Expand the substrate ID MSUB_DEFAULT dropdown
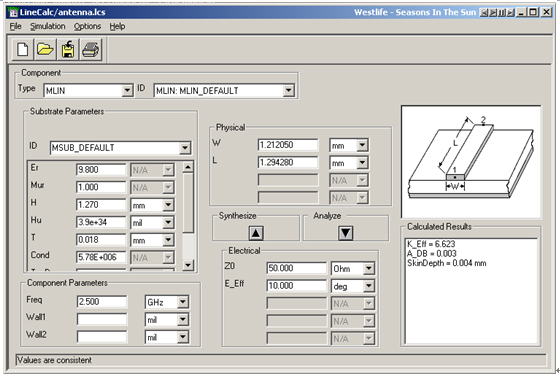Screen dimensions: 560x377 185,147
